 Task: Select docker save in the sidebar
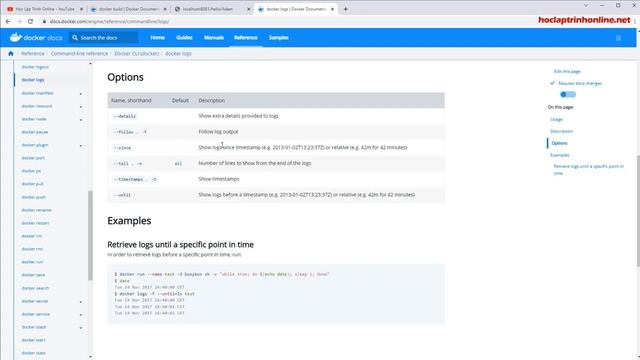click(x=33, y=275)
